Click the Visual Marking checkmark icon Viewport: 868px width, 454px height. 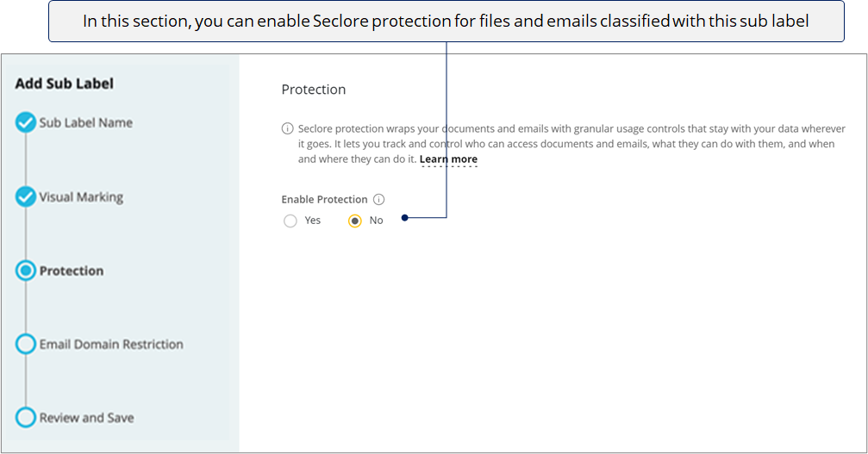click(26, 196)
